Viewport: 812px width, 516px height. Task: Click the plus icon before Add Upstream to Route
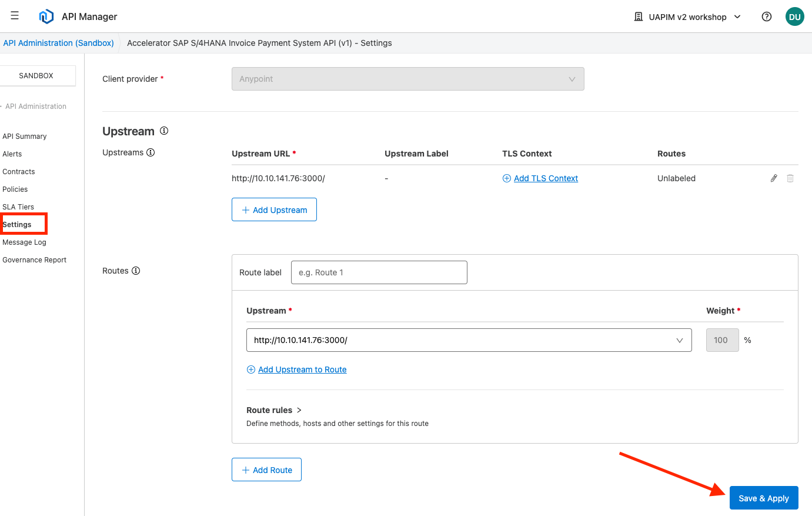251,369
